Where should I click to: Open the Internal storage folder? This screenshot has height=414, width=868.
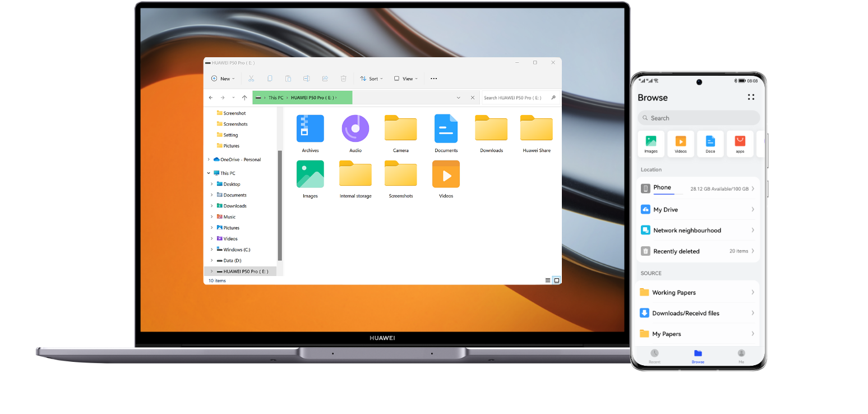[355, 173]
